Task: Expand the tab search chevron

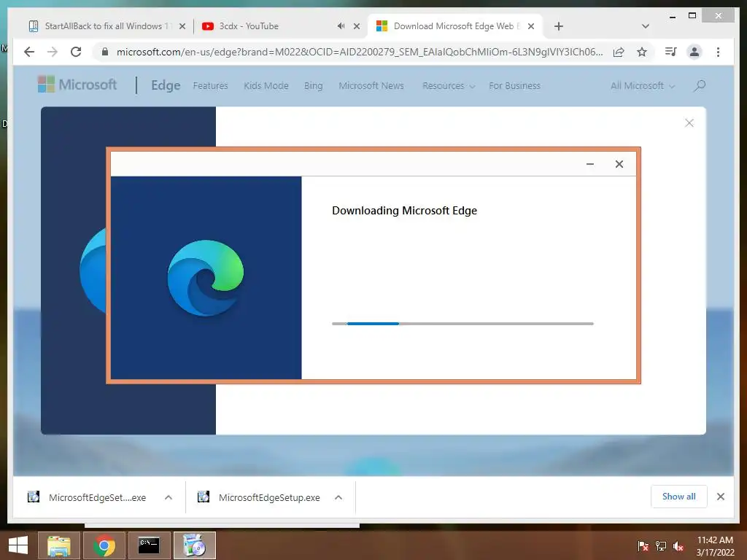Action: click(646, 26)
